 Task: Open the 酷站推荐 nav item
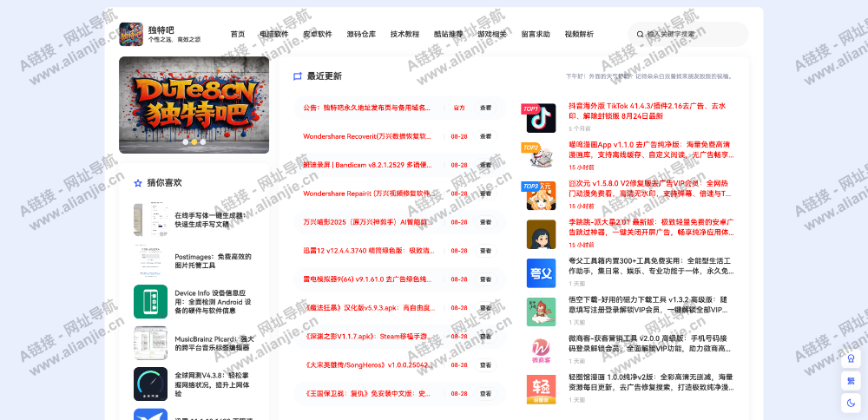tap(449, 35)
